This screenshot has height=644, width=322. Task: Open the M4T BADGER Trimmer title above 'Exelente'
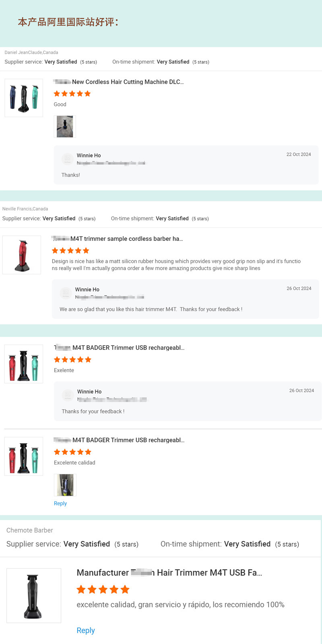pos(128,348)
